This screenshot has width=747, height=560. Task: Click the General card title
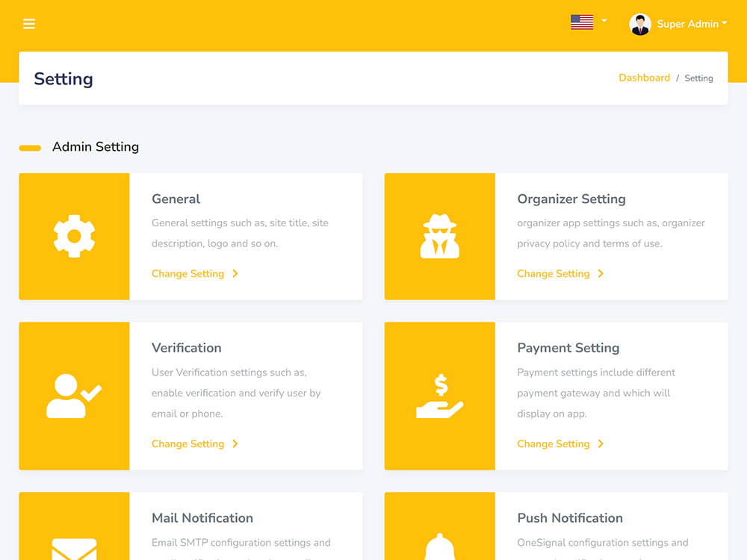(176, 199)
